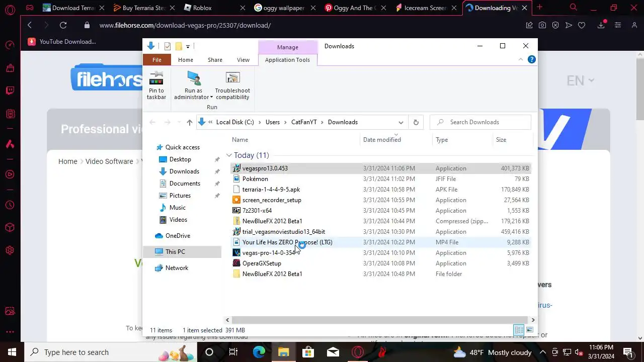Open address bar history dropdown
This screenshot has width=644, height=362.
pyautogui.click(x=401, y=122)
